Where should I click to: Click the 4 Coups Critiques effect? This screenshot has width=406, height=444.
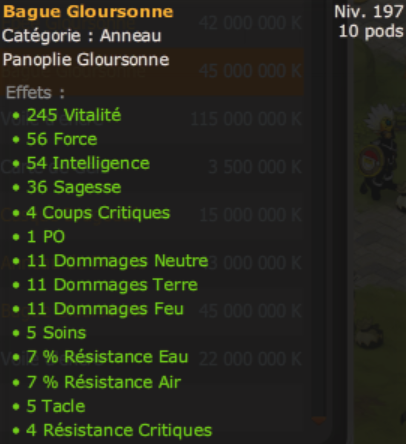(91, 213)
